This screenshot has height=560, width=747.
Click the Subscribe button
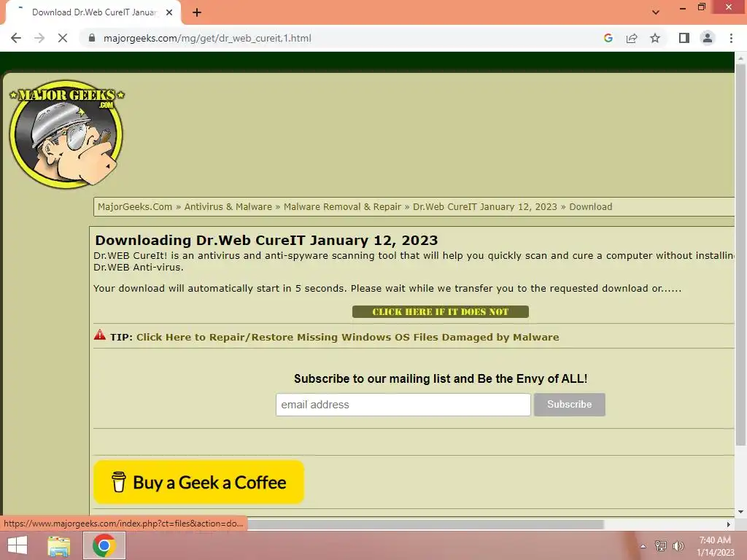point(569,405)
